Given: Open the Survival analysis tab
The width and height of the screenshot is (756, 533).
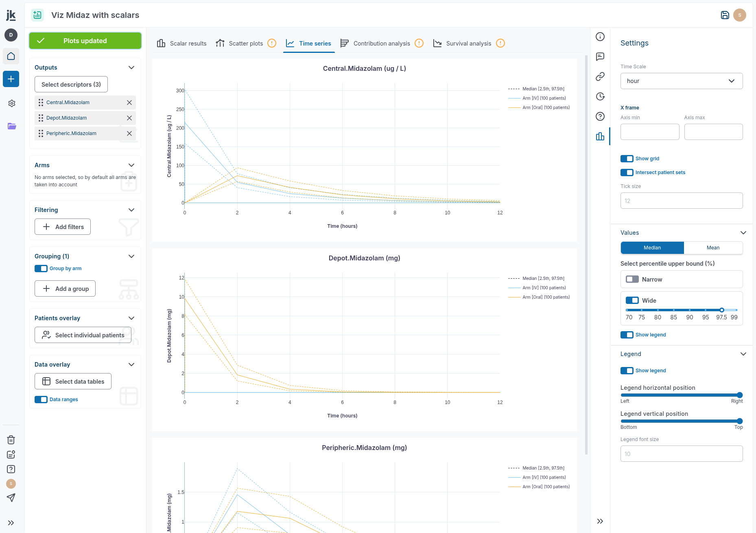Looking at the screenshot, I should click(468, 43).
